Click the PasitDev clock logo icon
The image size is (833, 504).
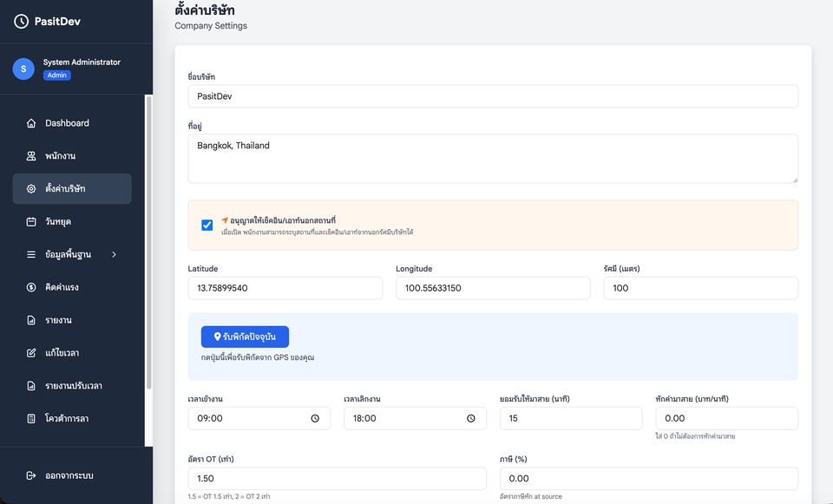click(21, 21)
